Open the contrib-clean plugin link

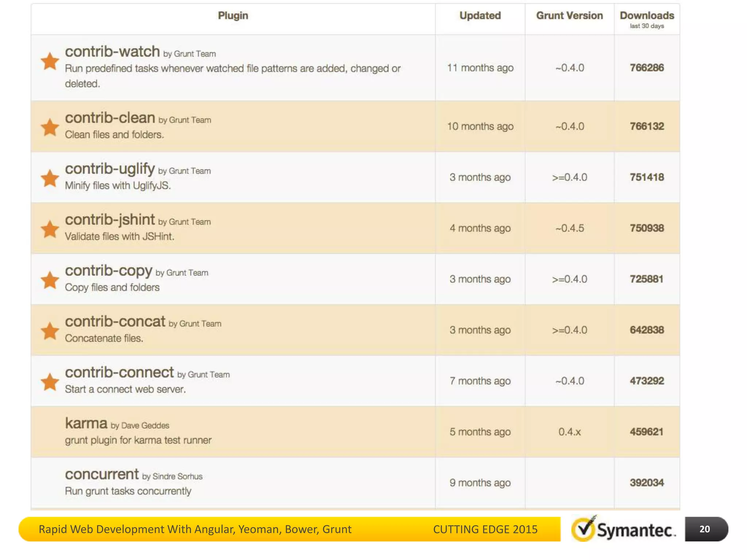(x=110, y=118)
